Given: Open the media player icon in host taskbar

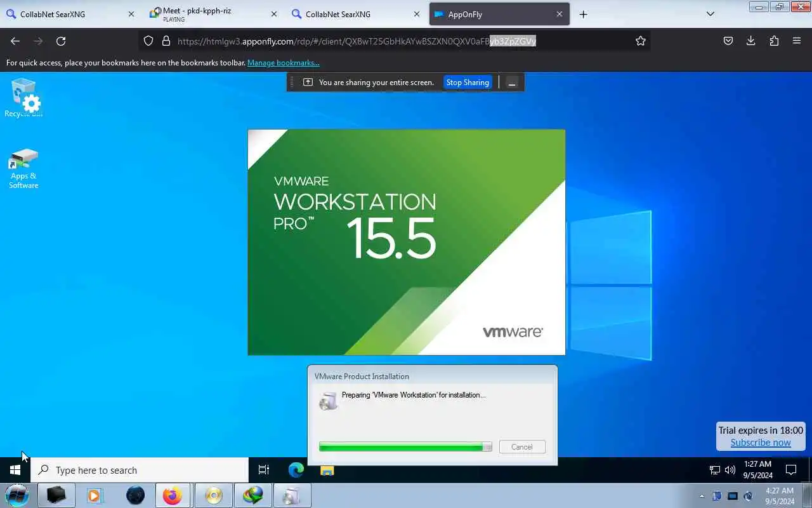Looking at the screenshot, I should tap(95, 495).
